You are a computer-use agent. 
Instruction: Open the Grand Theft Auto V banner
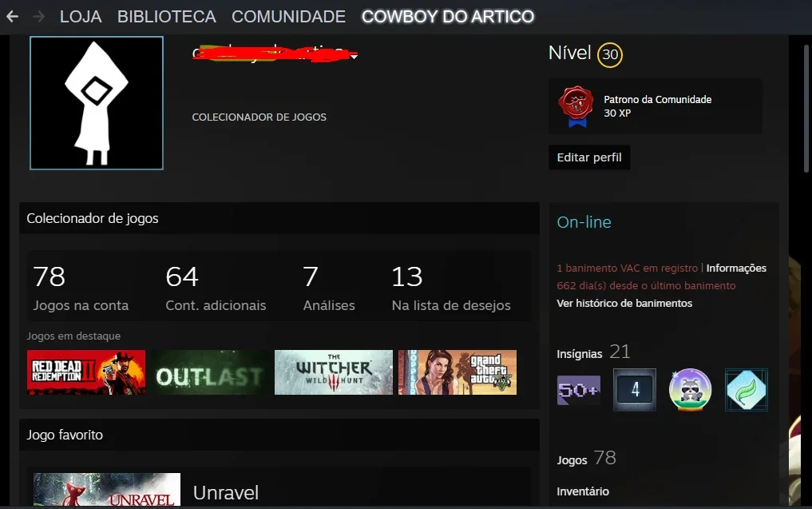tap(457, 372)
